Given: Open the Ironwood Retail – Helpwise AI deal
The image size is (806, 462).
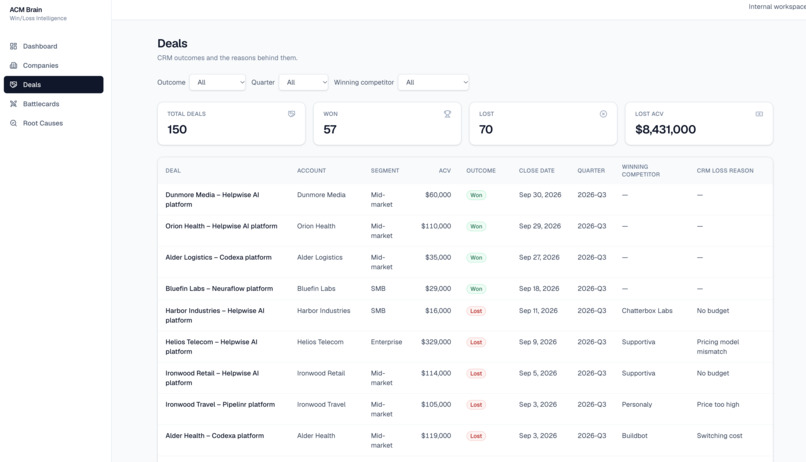Looking at the screenshot, I should [x=212, y=378].
